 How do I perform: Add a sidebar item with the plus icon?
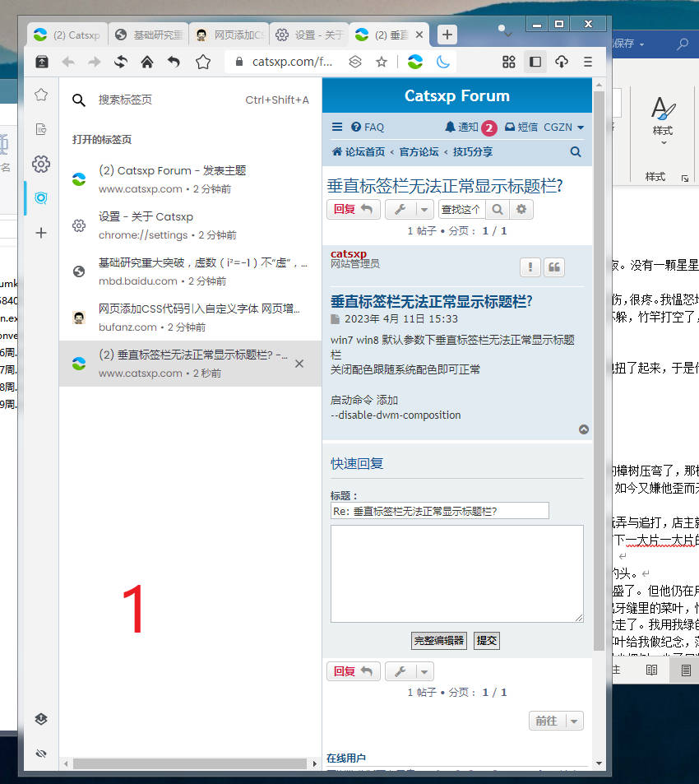tap(41, 233)
